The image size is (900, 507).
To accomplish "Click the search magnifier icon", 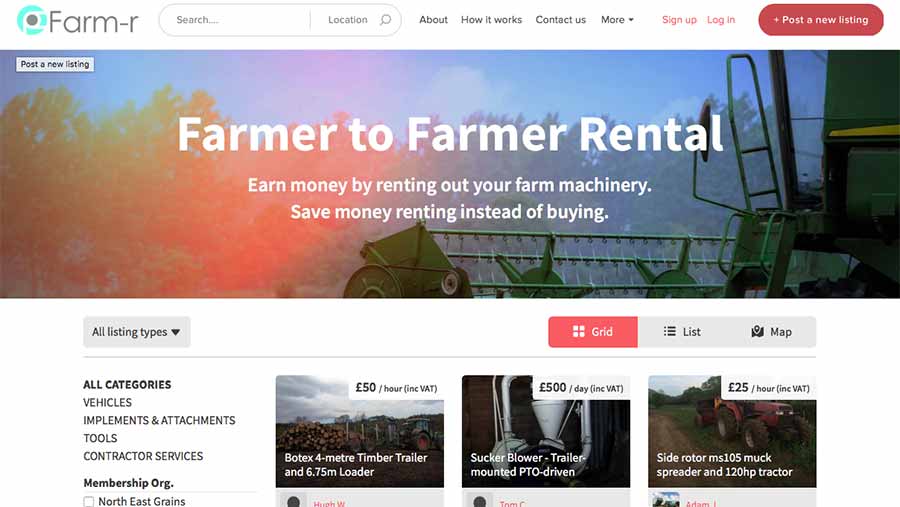I will pos(386,20).
